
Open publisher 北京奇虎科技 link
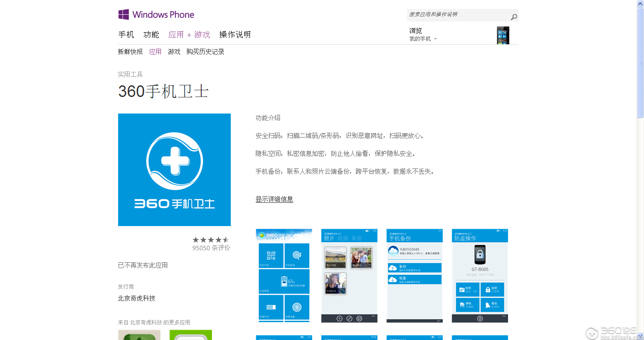tap(136, 298)
